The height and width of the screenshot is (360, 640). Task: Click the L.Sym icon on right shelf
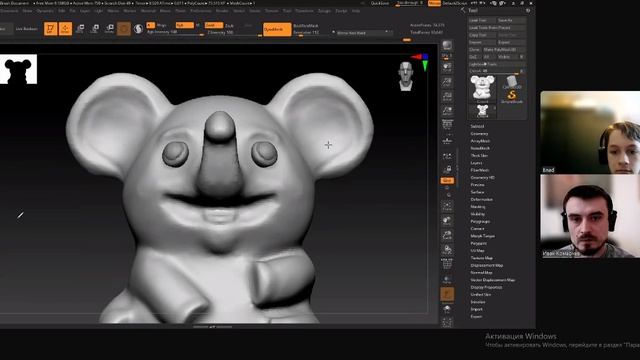tap(447, 157)
